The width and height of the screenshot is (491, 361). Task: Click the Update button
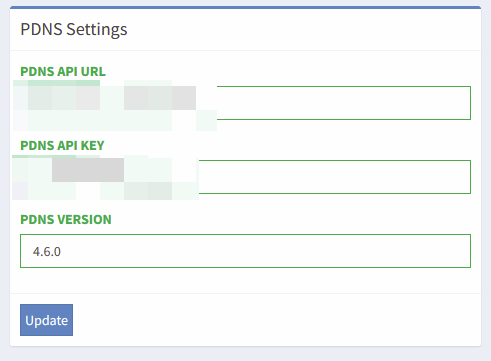(46, 320)
